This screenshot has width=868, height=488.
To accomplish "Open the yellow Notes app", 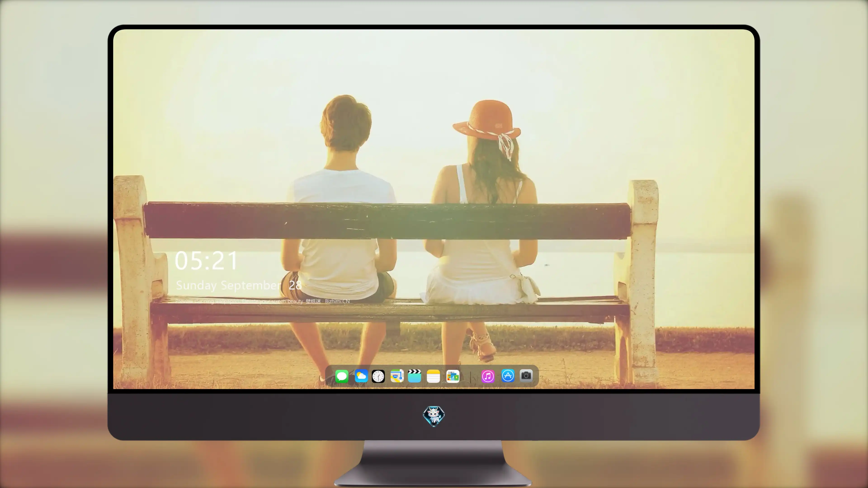I will [433, 376].
